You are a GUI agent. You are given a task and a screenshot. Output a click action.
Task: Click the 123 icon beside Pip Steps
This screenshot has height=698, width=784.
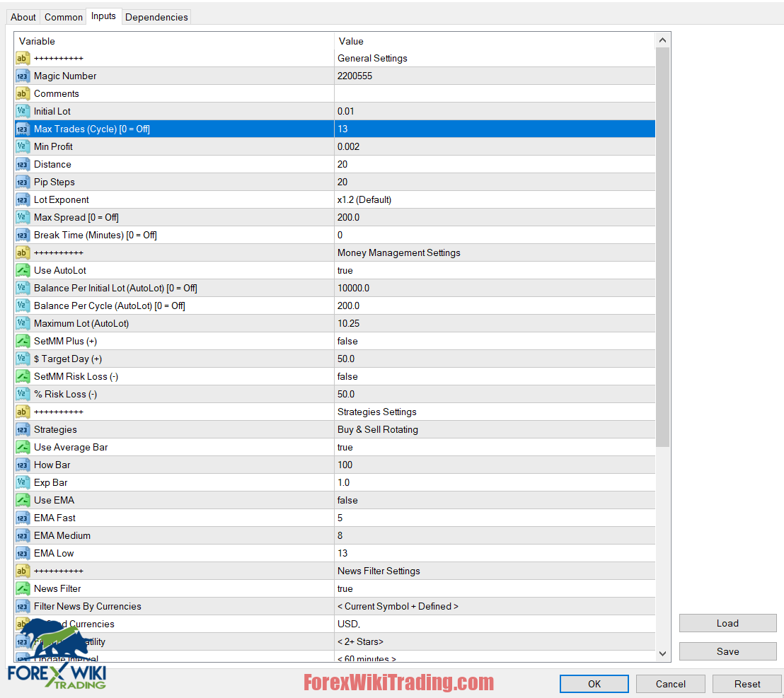pyautogui.click(x=22, y=182)
